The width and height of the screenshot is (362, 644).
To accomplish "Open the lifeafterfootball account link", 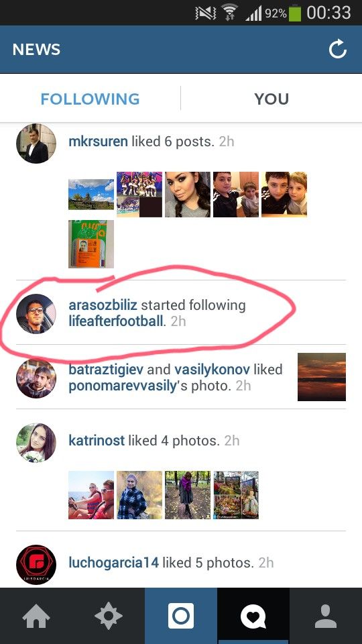I will pos(116,321).
